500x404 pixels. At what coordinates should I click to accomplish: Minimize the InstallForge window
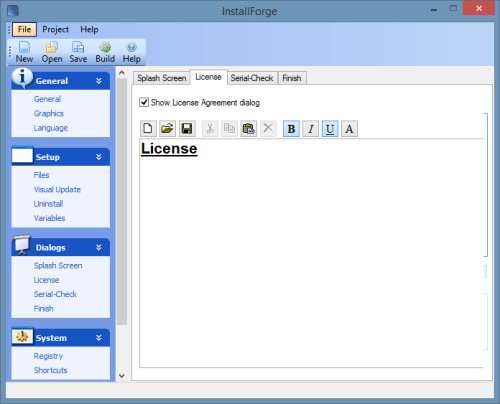click(x=434, y=10)
